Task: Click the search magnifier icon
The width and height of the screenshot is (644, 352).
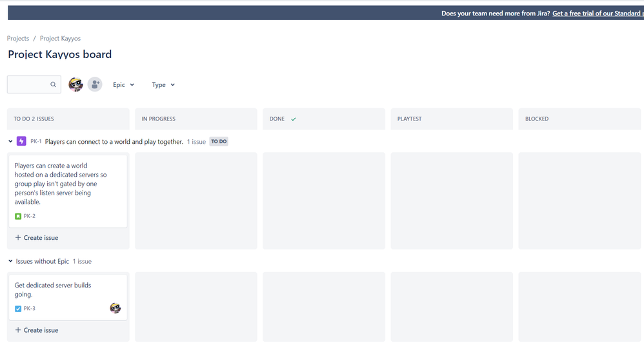Action: tap(53, 84)
